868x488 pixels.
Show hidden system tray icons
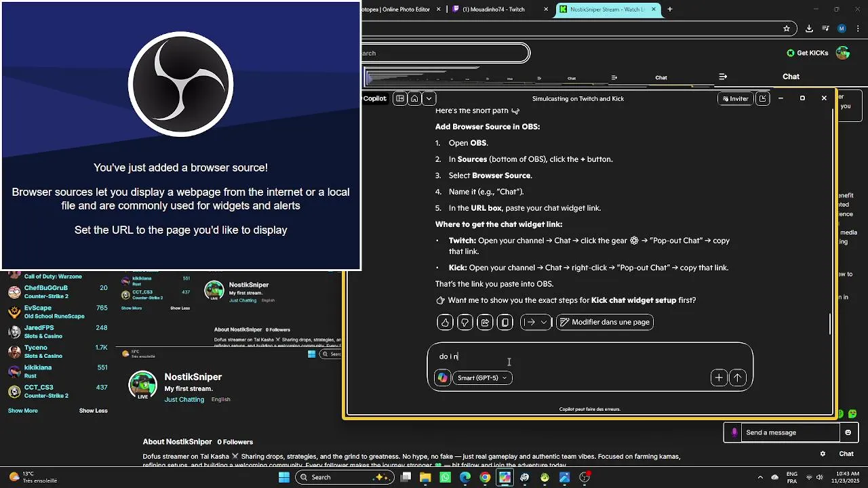point(759,477)
